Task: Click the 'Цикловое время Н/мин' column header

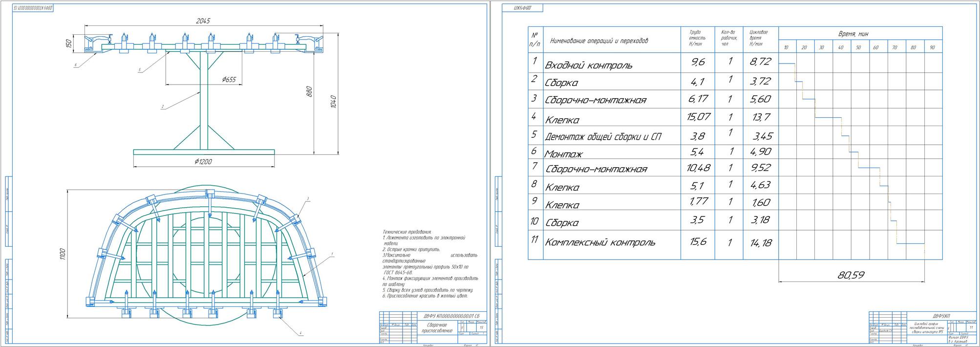Action: pyautogui.click(x=758, y=38)
